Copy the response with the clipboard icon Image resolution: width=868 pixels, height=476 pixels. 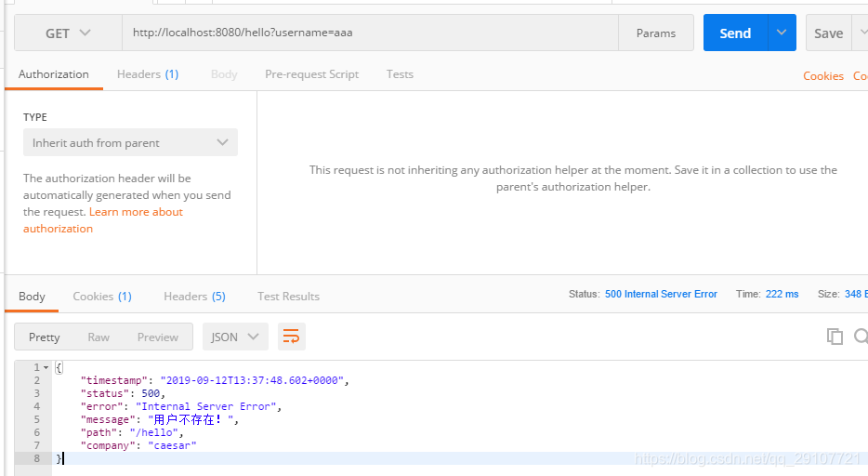835,336
